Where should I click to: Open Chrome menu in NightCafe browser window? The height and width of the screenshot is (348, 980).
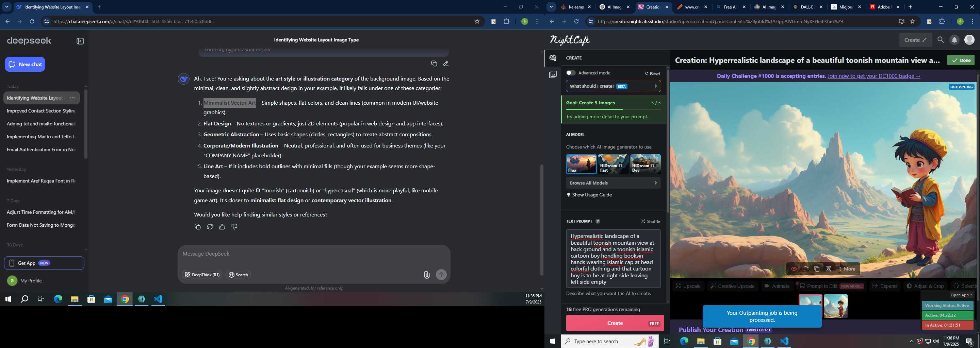973,22
